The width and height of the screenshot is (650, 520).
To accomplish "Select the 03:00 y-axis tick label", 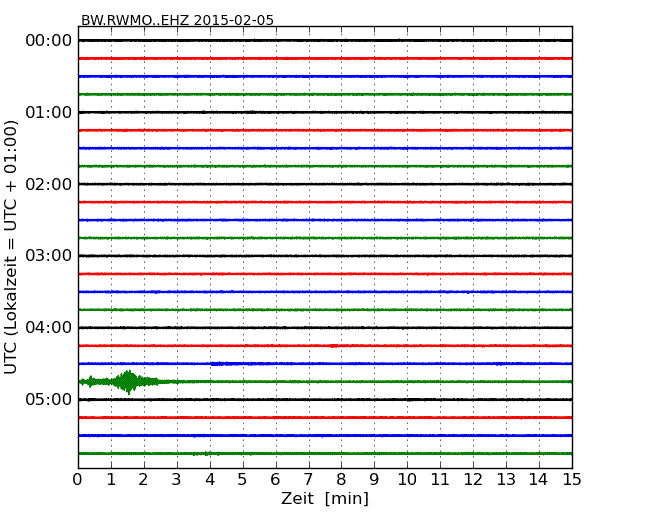I will (x=49, y=256).
